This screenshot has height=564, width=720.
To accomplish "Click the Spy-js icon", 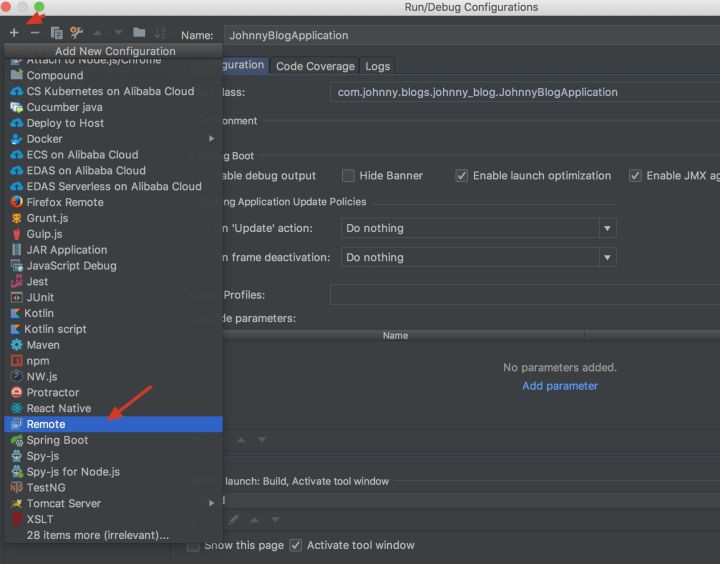I will click(17, 456).
